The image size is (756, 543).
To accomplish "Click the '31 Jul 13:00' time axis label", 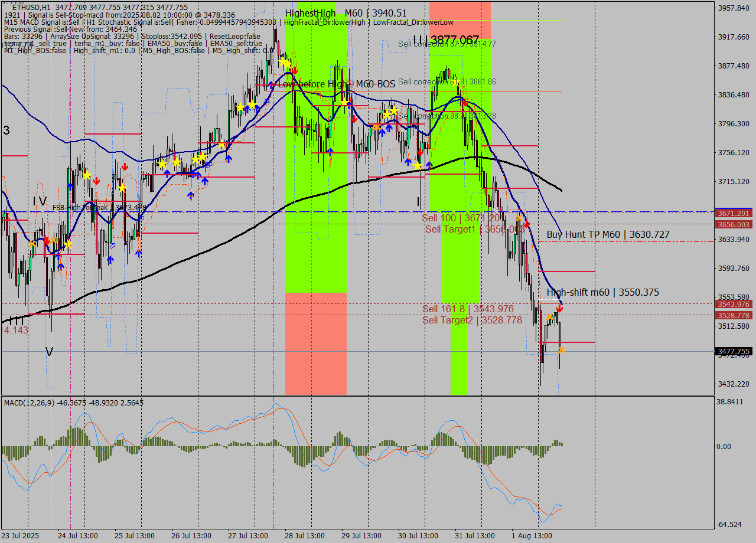I will point(475,535).
